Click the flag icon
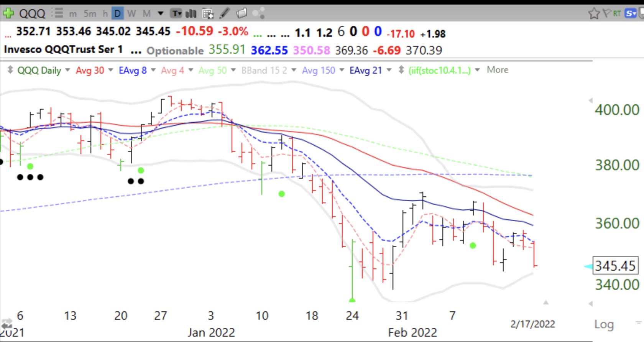 pyautogui.click(x=606, y=13)
